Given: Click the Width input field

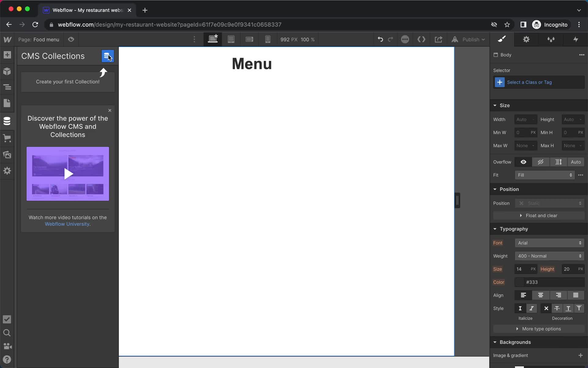Looking at the screenshot, I should pyautogui.click(x=526, y=120).
